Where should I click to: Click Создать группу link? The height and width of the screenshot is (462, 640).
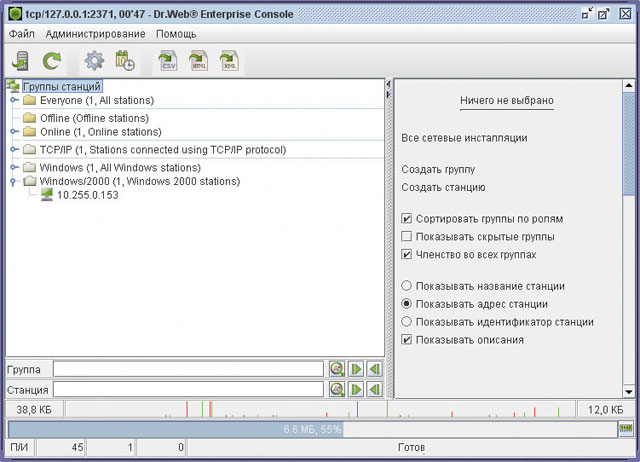click(x=438, y=169)
